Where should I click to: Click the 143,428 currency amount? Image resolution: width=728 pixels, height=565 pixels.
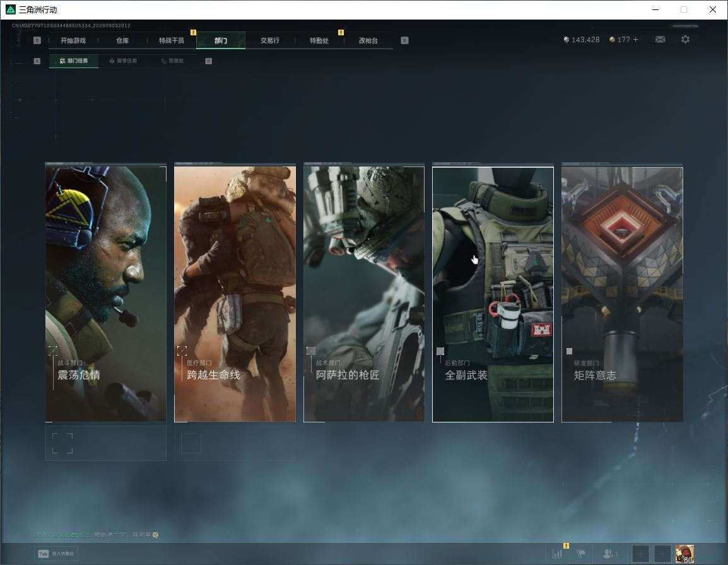tap(585, 40)
